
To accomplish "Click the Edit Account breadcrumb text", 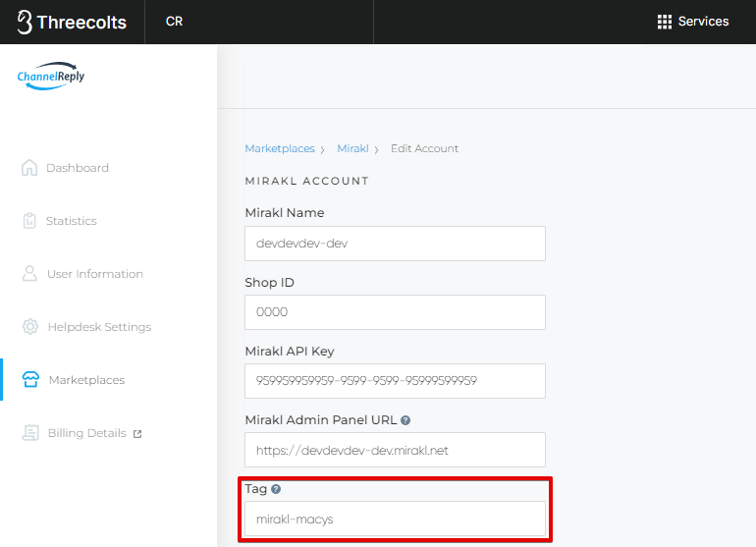I will pyautogui.click(x=424, y=148).
